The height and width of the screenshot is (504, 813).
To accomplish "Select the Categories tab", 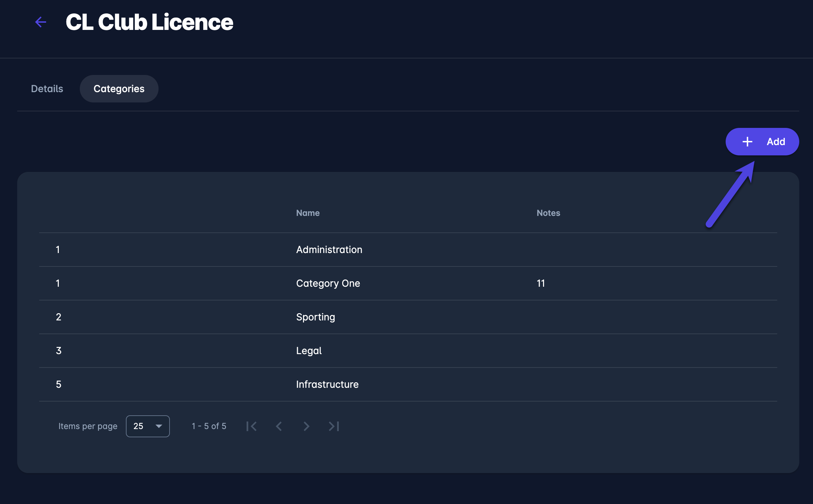I will pyautogui.click(x=119, y=89).
